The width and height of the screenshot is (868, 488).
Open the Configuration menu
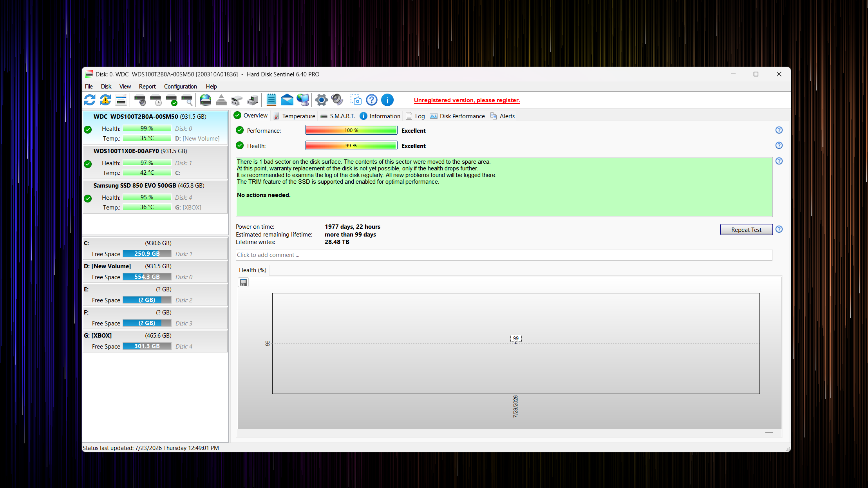(x=180, y=87)
